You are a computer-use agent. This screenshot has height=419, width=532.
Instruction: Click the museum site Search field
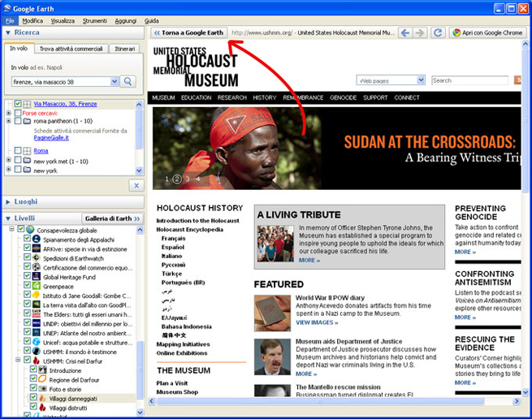(x=470, y=80)
